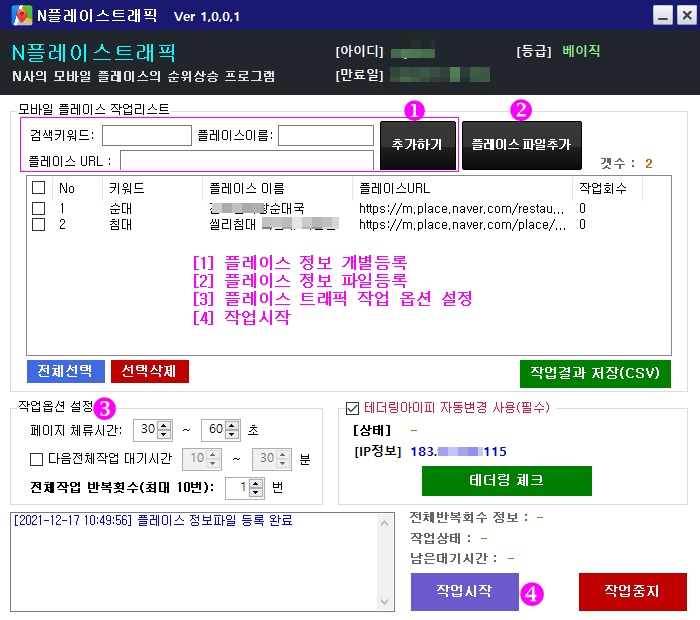Increase the maximum 페이지 체류시간 value 60
The width and height of the screenshot is (700, 620).
[232, 425]
